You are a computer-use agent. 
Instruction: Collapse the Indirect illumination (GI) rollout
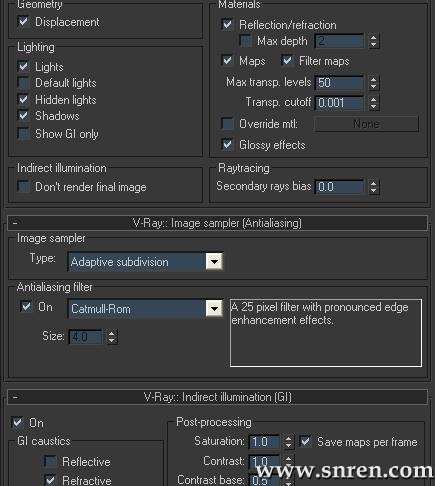pos(15,397)
